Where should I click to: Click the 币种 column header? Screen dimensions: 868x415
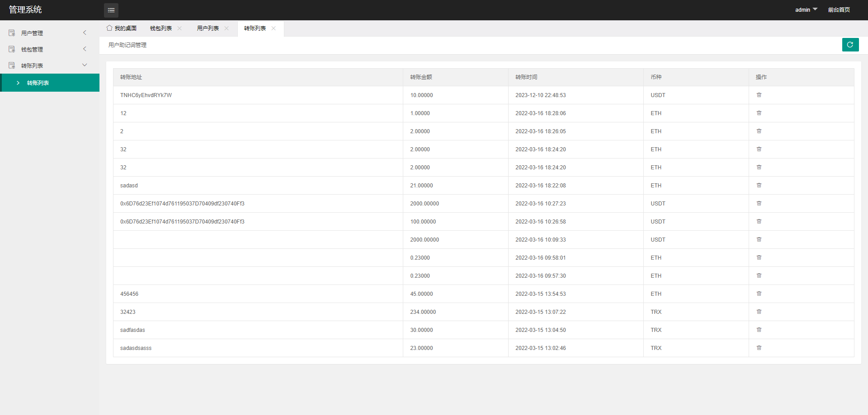coord(656,77)
